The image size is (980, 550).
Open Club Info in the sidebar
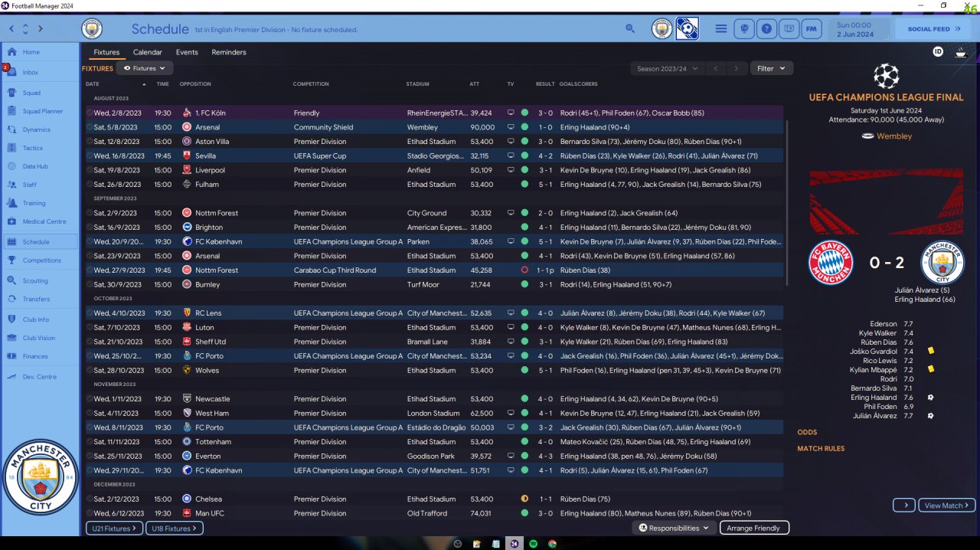click(40, 319)
